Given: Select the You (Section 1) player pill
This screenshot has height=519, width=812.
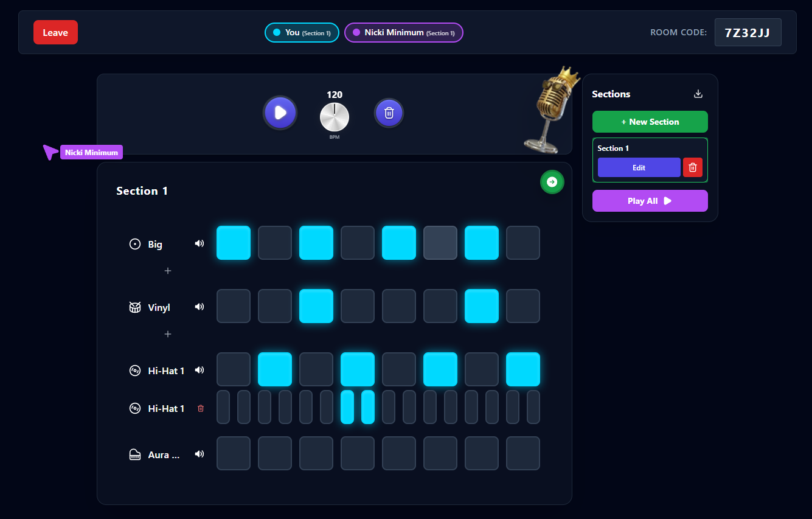Looking at the screenshot, I should [x=302, y=32].
